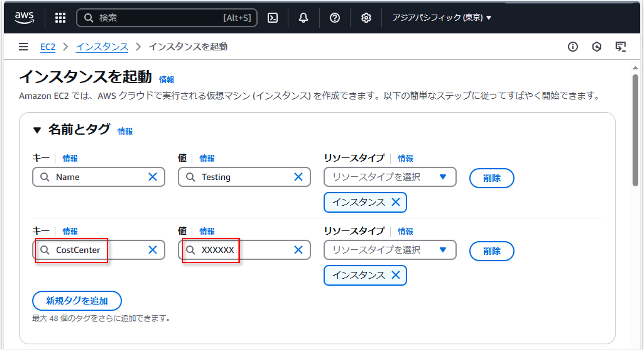
Task: Click the 新規タグを追加 button
Action: click(77, 301)
